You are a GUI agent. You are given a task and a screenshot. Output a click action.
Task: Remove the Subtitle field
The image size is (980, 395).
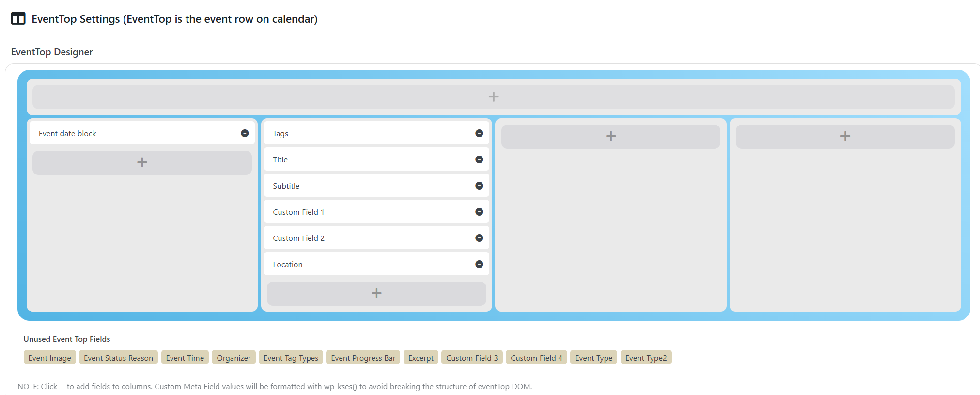[479, 186]
